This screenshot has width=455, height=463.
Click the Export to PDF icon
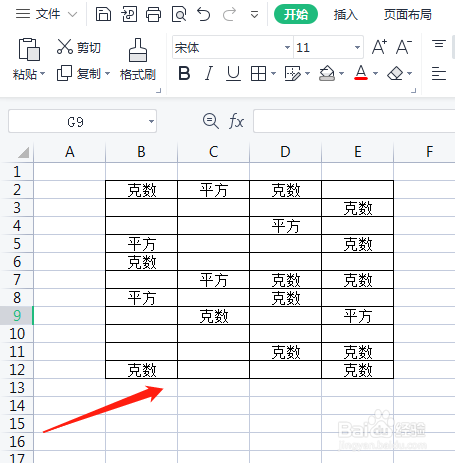tap(129, 14)
